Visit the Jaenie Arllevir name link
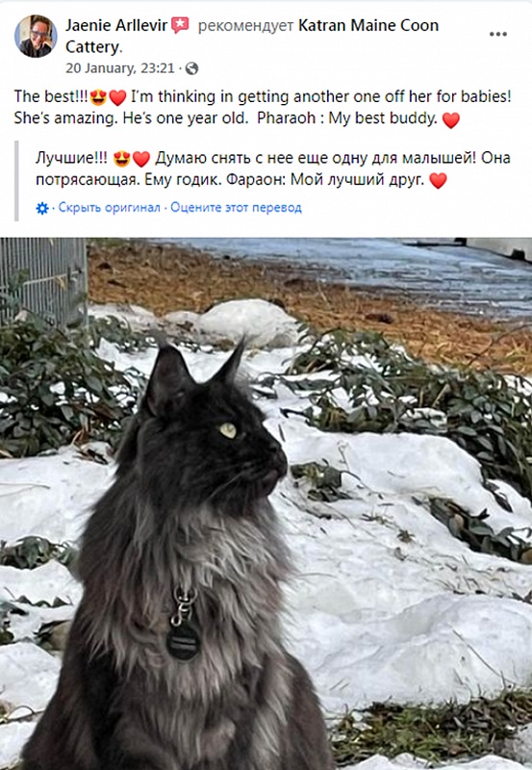 pyautogui.click(x=116, y=25)
